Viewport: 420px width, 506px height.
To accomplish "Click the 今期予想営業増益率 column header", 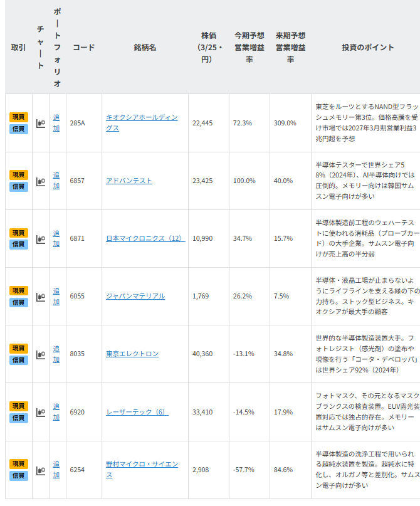I will point(249,48).
